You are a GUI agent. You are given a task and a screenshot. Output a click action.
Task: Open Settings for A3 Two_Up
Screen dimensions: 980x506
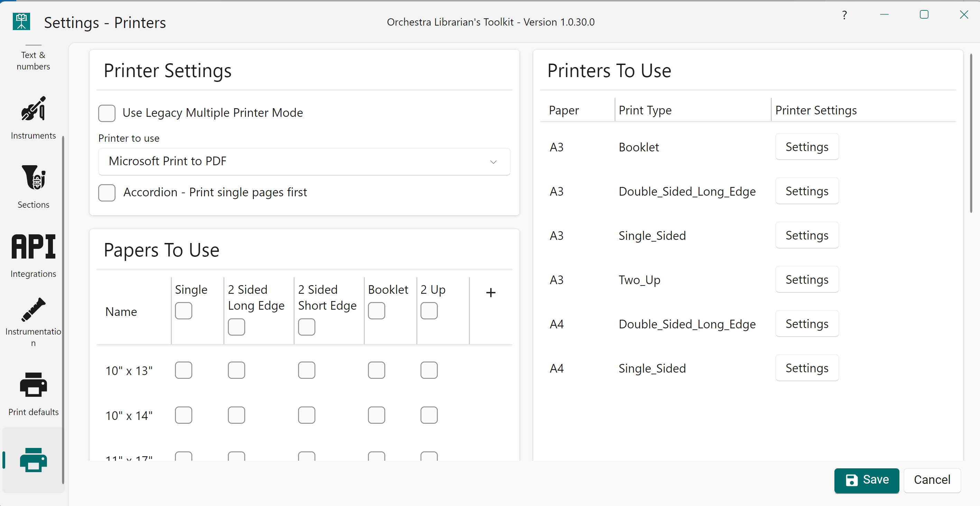(807, 279)
